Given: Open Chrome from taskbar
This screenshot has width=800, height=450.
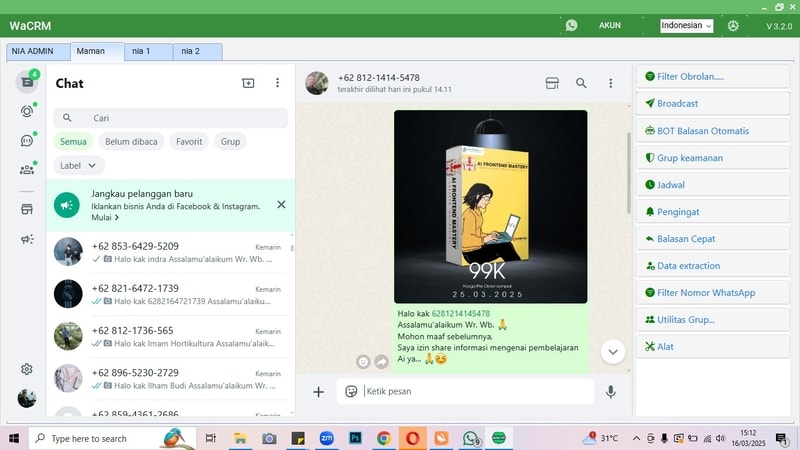Looking at the screenshot, I should click(384, 438).
